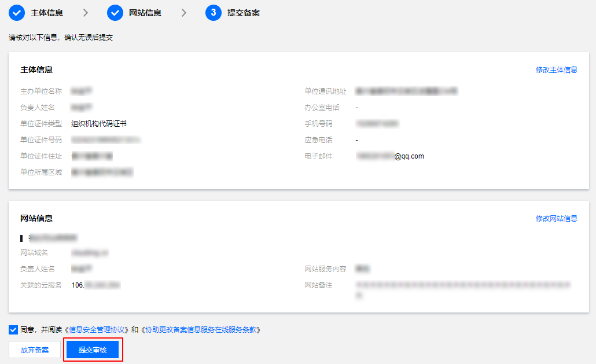Go to the 网站信息 step label
The image size is (596, 364).
point(145,13)
